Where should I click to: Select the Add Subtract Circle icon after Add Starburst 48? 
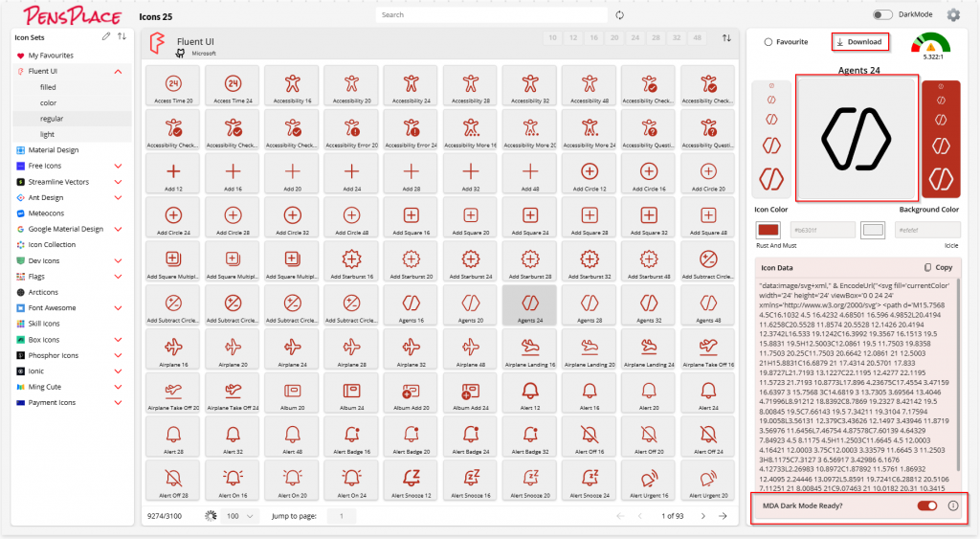(708, 260)
